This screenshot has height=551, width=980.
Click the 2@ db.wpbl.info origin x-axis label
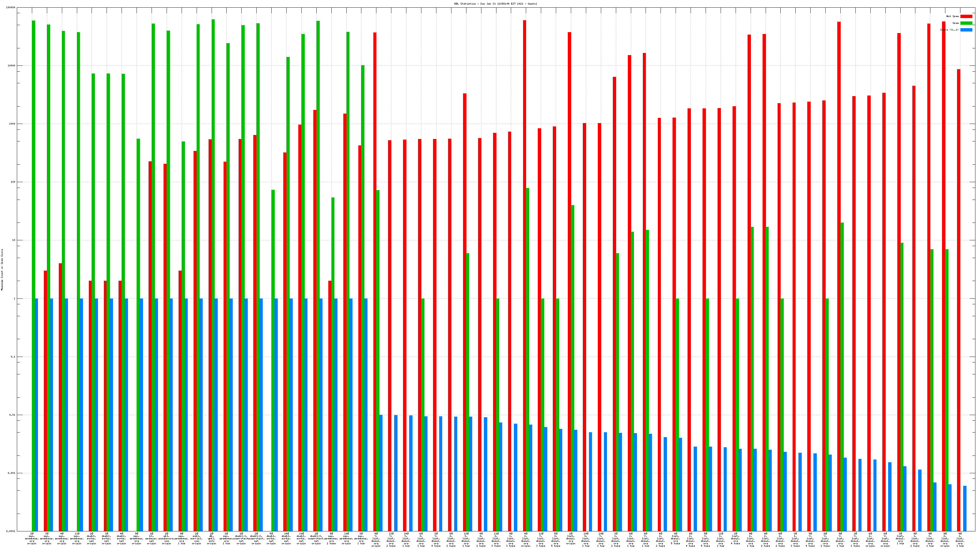pyautogui.click(x=212, y=538)
